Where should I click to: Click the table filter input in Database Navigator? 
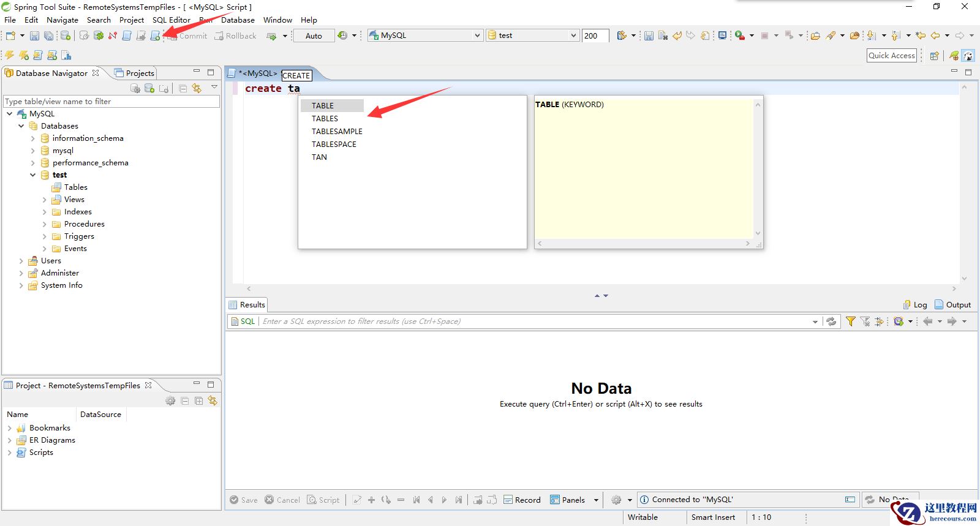point(111,102)
